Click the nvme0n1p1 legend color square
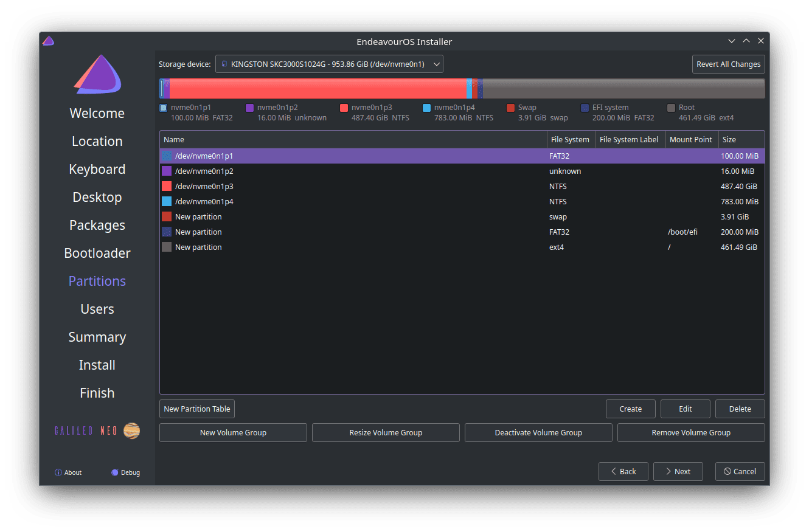The image size is (809, 532). pyautogui.click(x=163, y=108)
